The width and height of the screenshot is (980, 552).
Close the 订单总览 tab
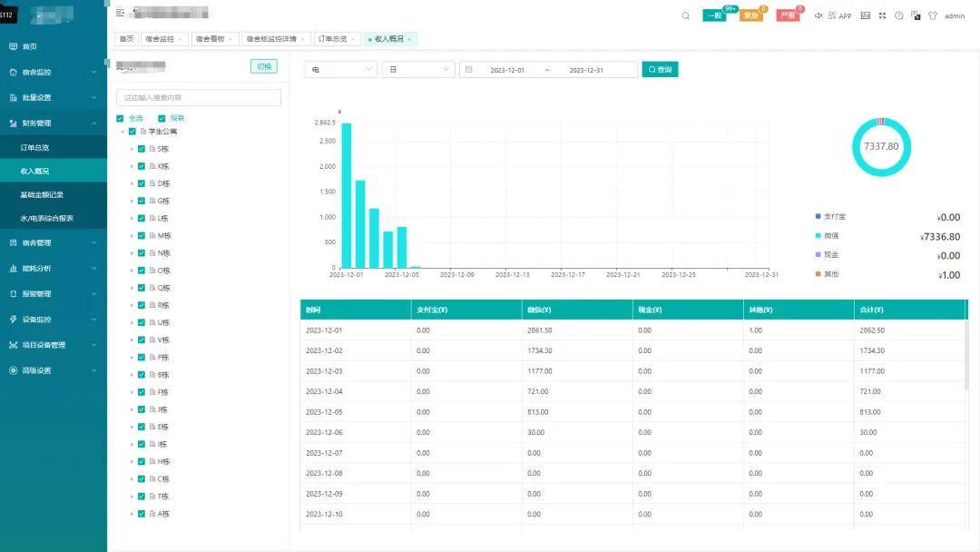click(353, 39)
